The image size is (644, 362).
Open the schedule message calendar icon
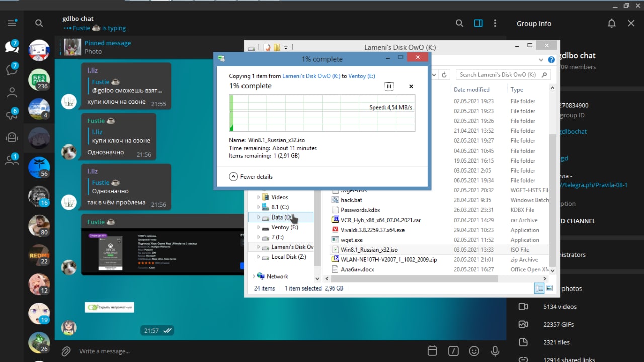(432, 351)
